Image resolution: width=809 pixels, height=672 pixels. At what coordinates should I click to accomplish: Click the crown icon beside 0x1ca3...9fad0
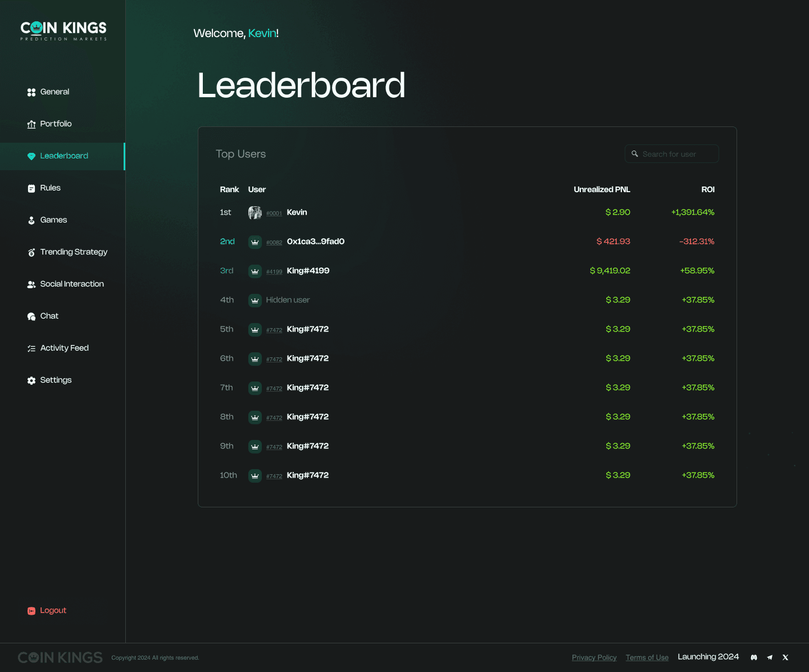pos(255,242)
